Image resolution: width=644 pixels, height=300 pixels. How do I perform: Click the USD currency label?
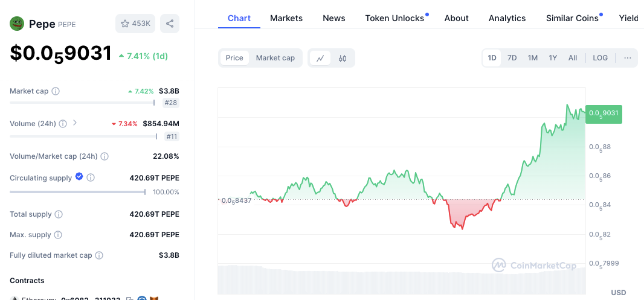(619, 293)
